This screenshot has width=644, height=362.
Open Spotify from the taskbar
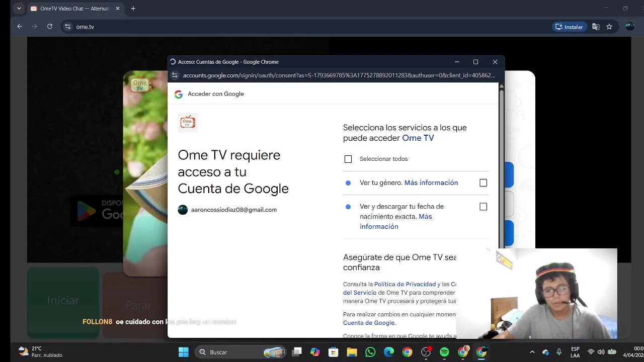click(444, 352)
